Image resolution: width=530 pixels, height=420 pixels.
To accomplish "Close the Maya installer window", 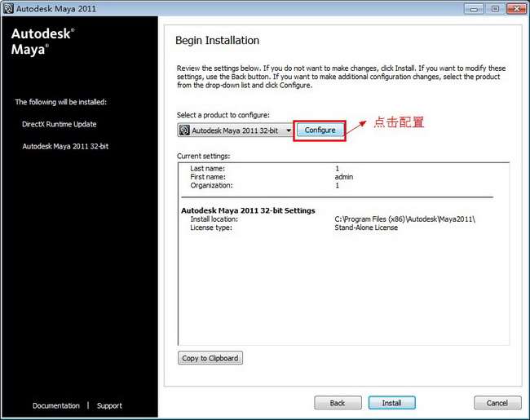I will 516,9.
